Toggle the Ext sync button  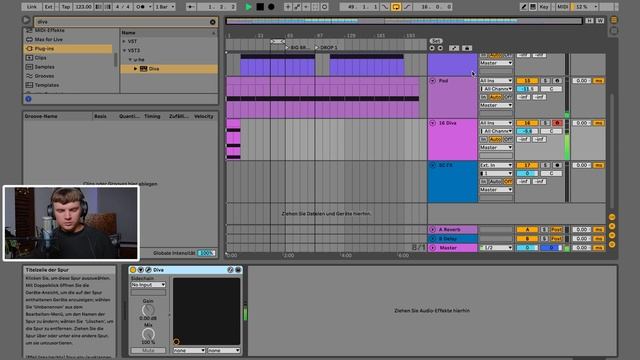(49, 7)
